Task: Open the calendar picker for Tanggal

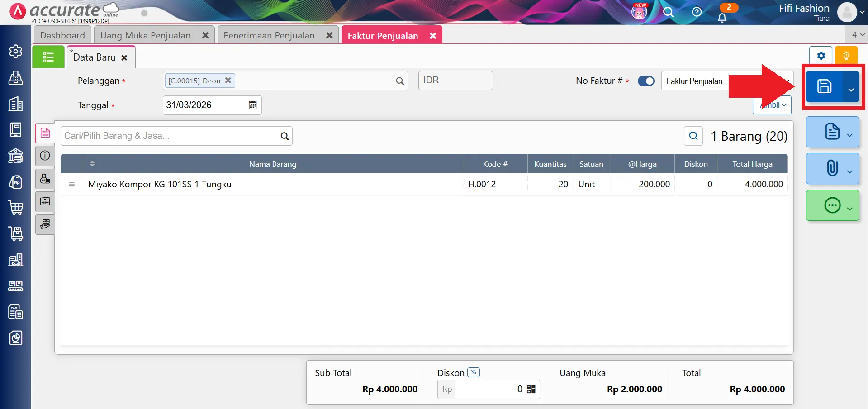Action: (252, 105)
